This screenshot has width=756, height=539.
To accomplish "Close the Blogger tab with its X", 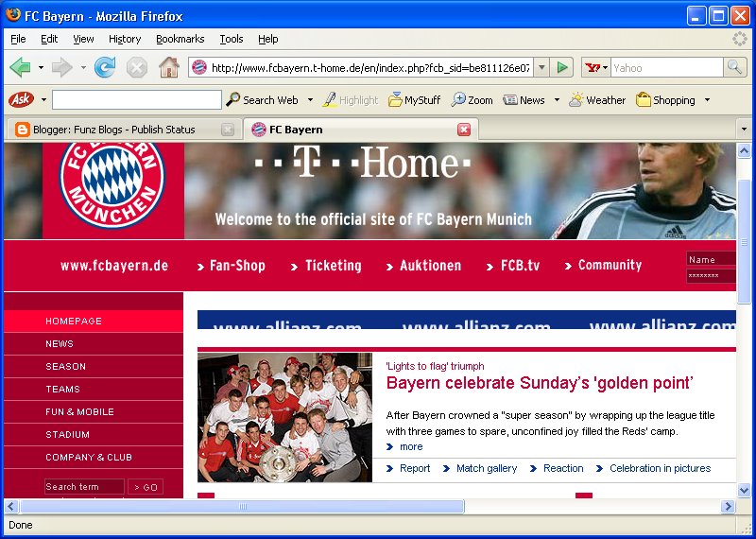I will click(x=228, y=130).
